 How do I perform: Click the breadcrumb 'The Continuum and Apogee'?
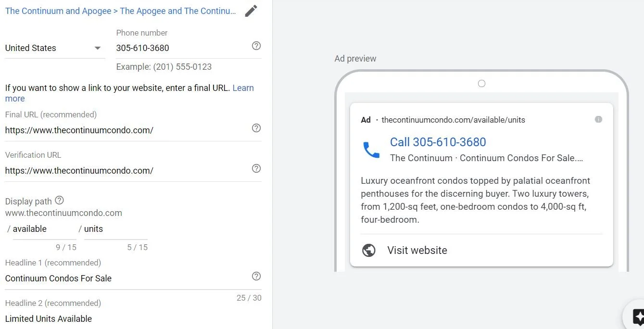pyautogui.click(x=58, y=11)
